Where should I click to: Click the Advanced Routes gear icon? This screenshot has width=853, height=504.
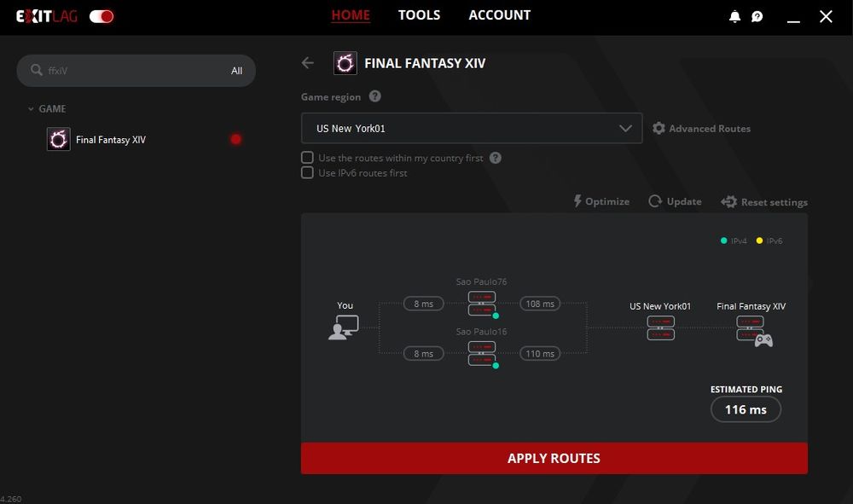[659, 128]
